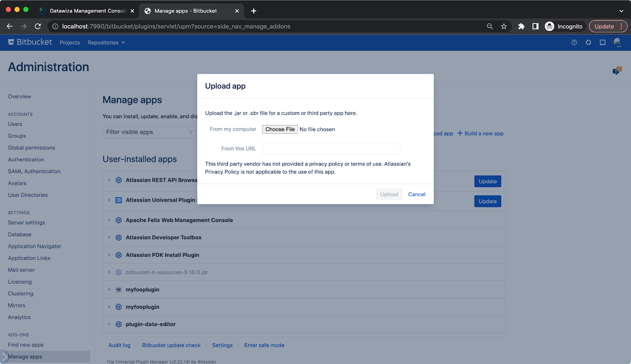
Task: Click Enter safe mode link
Action: pos(264,345)
